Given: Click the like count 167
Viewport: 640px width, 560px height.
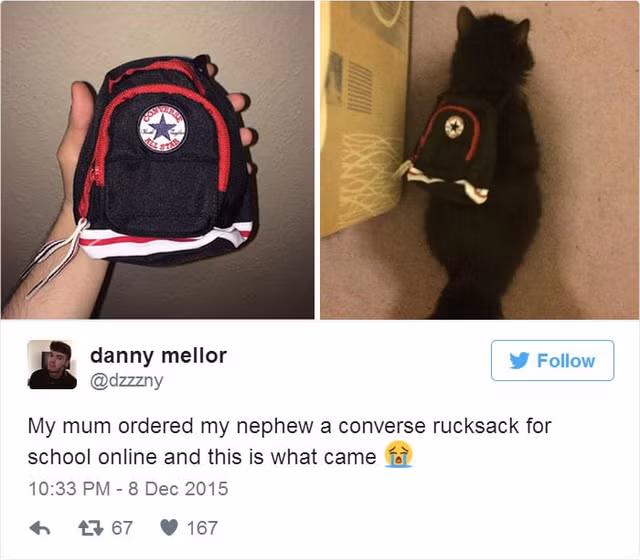Looking at the screenshot, I should [202, 528].
